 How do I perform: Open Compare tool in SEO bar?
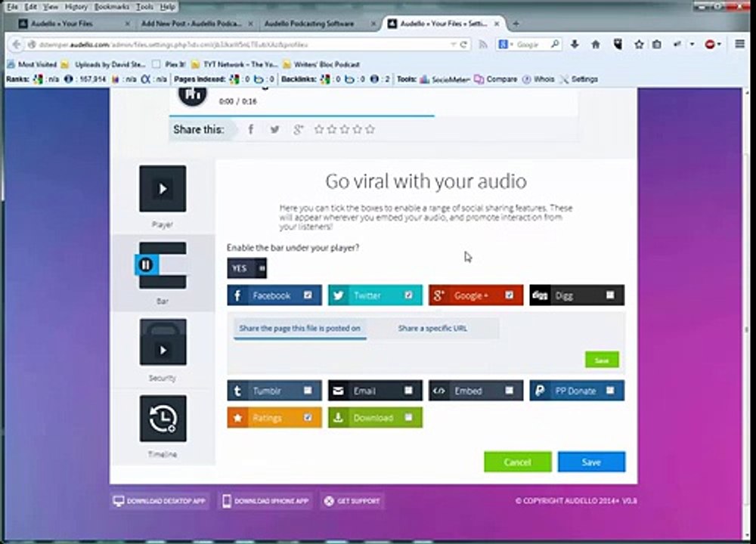(496, 79)
